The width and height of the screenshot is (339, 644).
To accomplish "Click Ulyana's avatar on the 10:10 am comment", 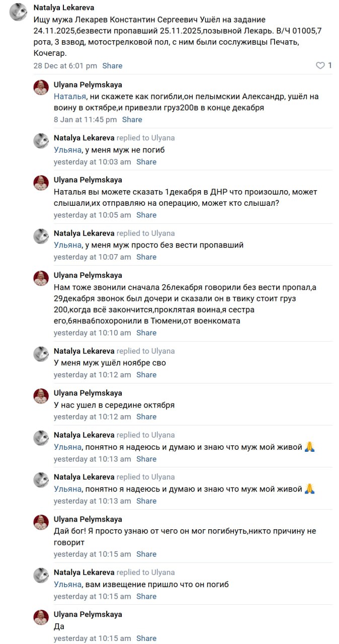I will pos(41,278).
